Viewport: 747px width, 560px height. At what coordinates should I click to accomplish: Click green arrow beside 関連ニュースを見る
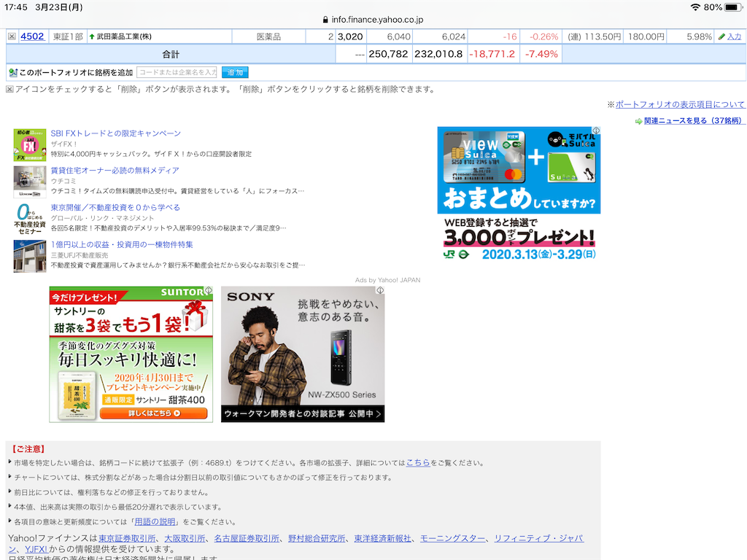pos(638,122)
